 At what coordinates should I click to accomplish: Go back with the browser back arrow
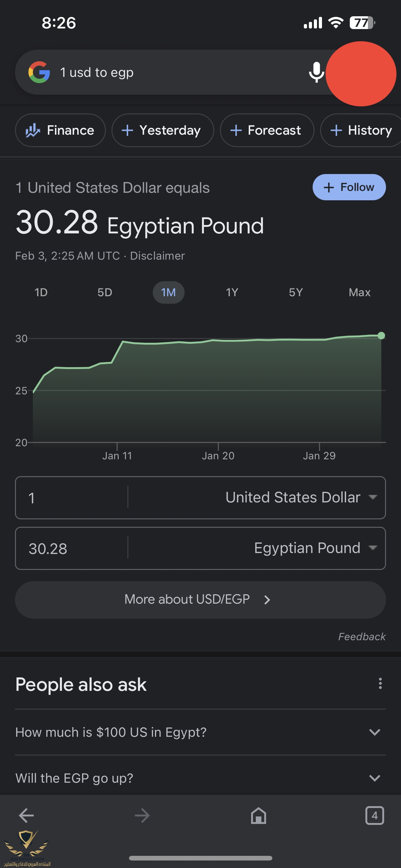26,816
